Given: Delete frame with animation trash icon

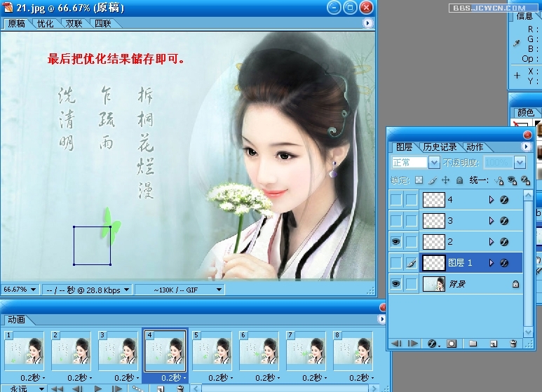Looking at the screenshot, I should (179, 388).
